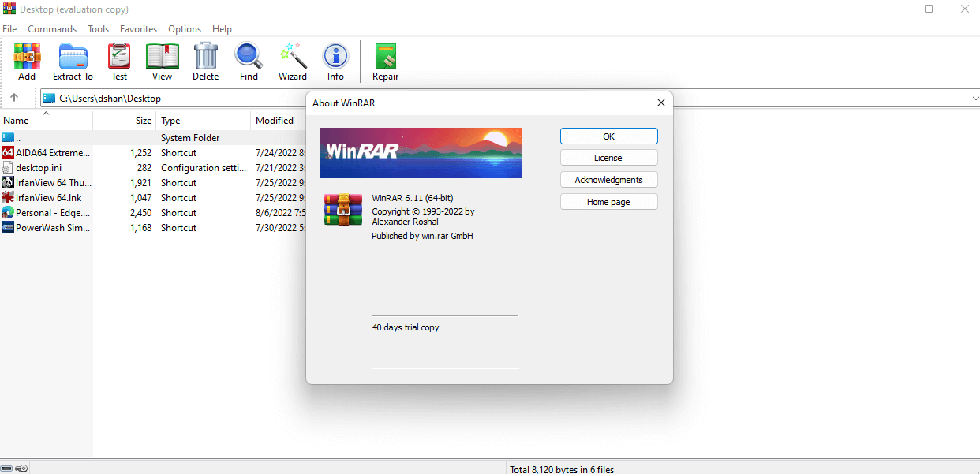Click 'System Folder' type cell

tap(190, 138)
